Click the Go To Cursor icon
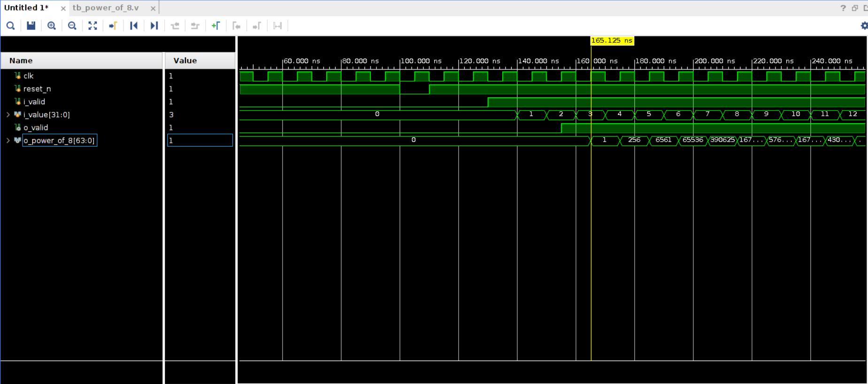868x384 pixels. coord(113,26)
